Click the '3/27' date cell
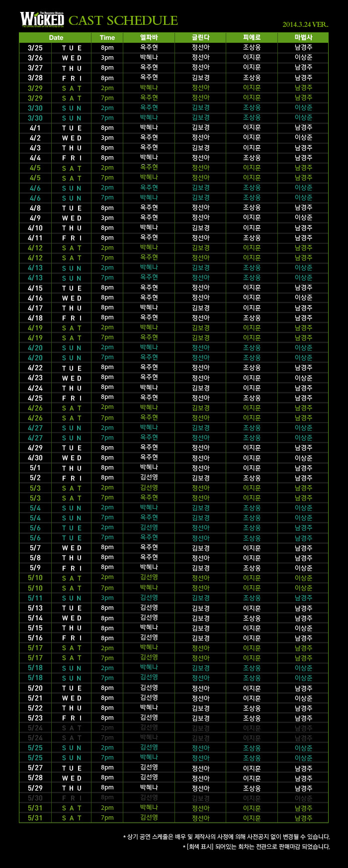 pos(35,68)
